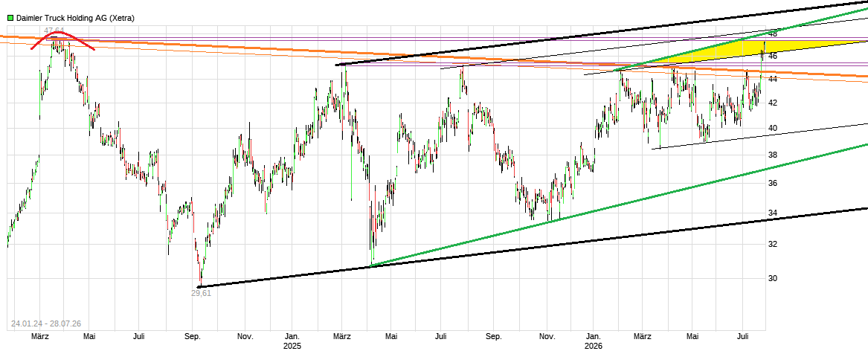Click the 'Sep.' label next to the 29,61 low
868x351 pixels.
pos(192,336)
